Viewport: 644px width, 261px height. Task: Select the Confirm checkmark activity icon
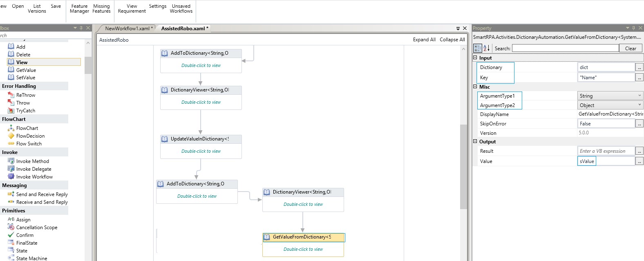pyautogui.click(x=11, y=235)
